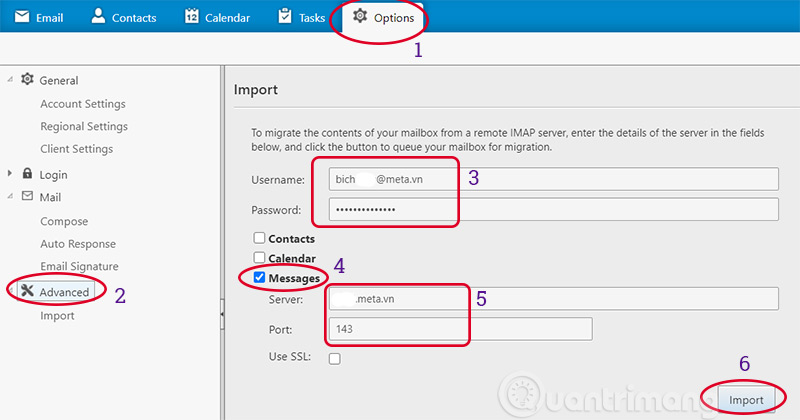800x420 pixels.
Task: Open Client Settings
Action: [x=77, y=149]
